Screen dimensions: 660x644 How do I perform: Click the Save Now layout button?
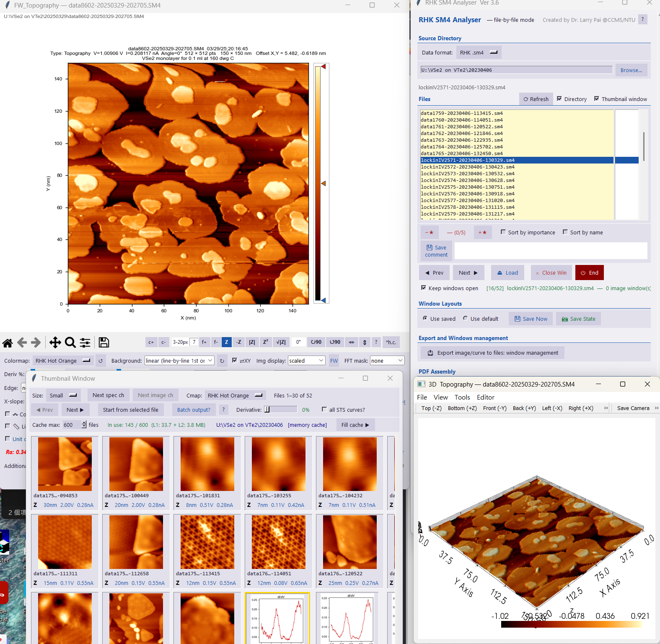[531, 319]
